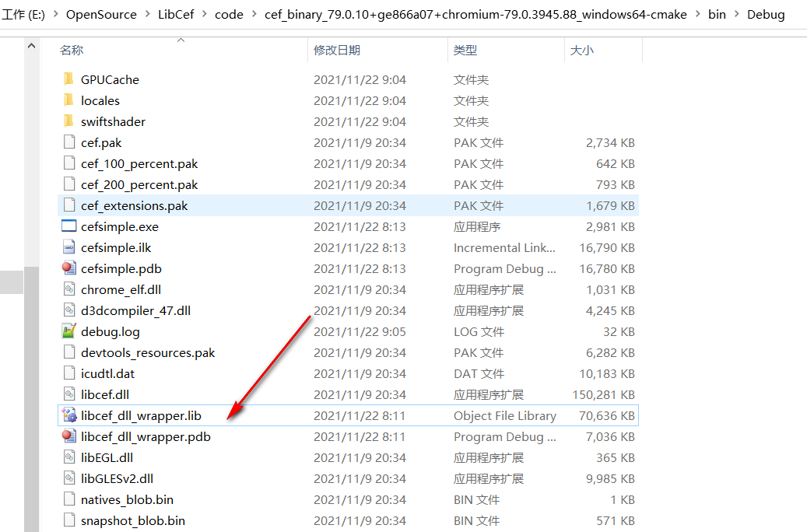Select the swiftshader file name

[113, 122]
